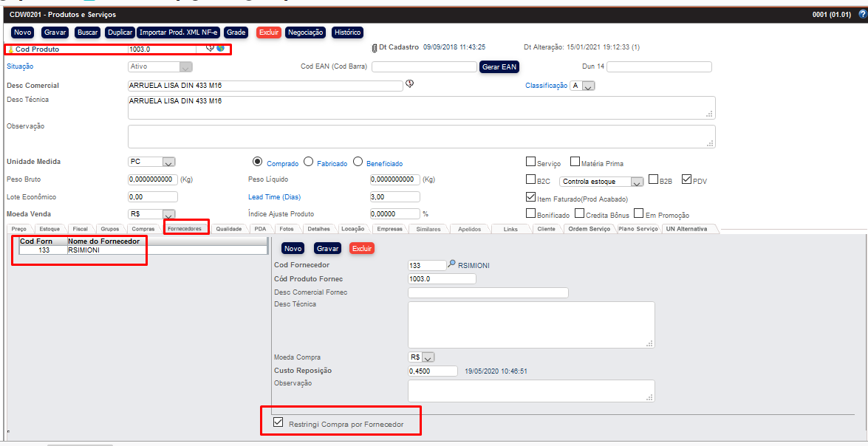Click the clip icon before Dt Cadastro
868x446 pixels.
coord(374,48)
